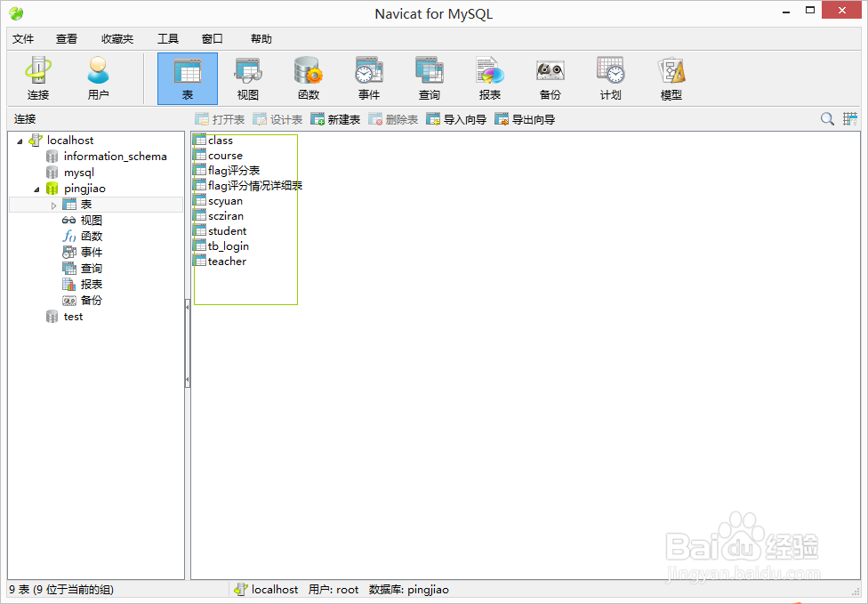Image resolution: width=868 pixels, height=604 pixels.
Task: Click 删除表 (Delete Table) button
Action: pyautogui.click(x=393, y=119)
